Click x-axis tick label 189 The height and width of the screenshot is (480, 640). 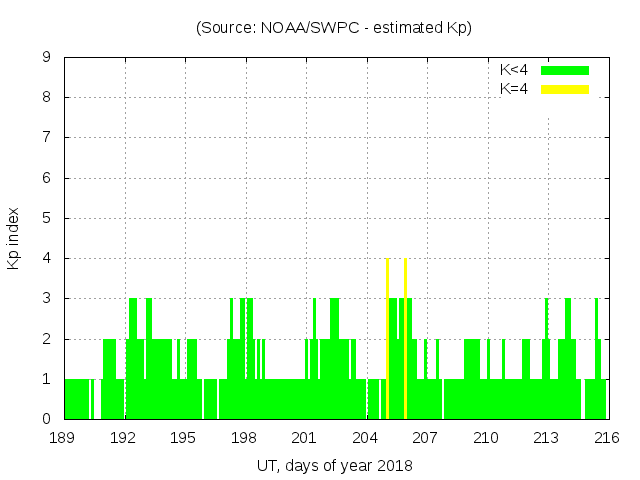64,438
